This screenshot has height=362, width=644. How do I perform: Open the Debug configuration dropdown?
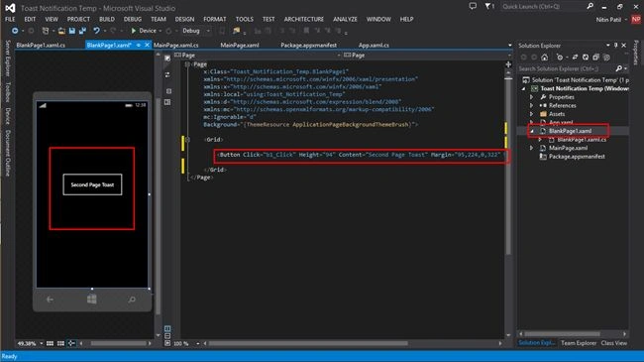208,31
